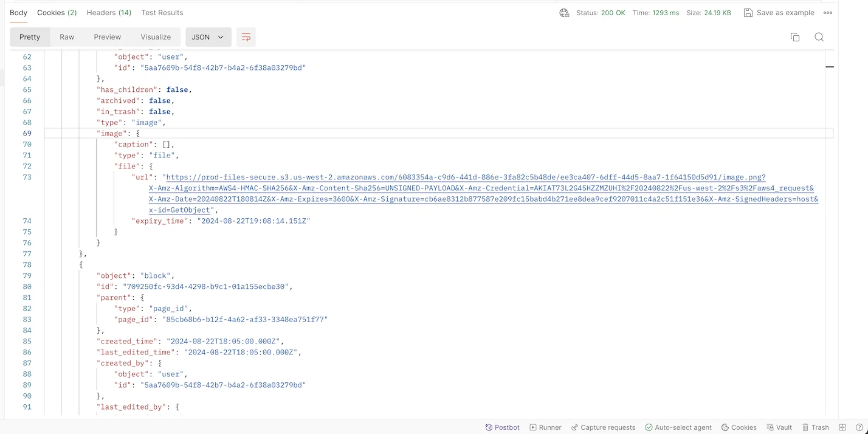The height and width of the screenshot is (434, 868).
Task: Open the Vault in the footer
Action: click(x=779, y=427)
